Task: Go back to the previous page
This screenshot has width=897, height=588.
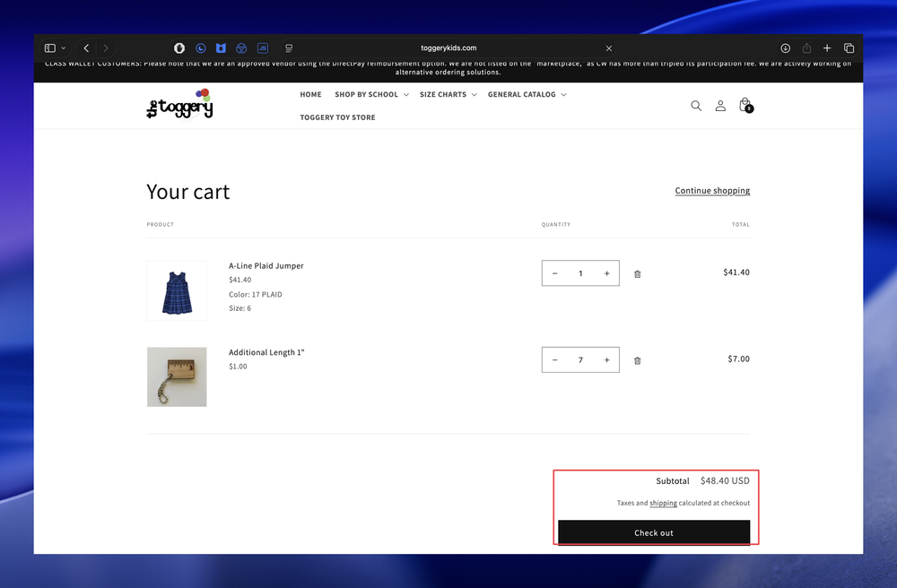Action: pyautogui.click(x=86, y=48)
